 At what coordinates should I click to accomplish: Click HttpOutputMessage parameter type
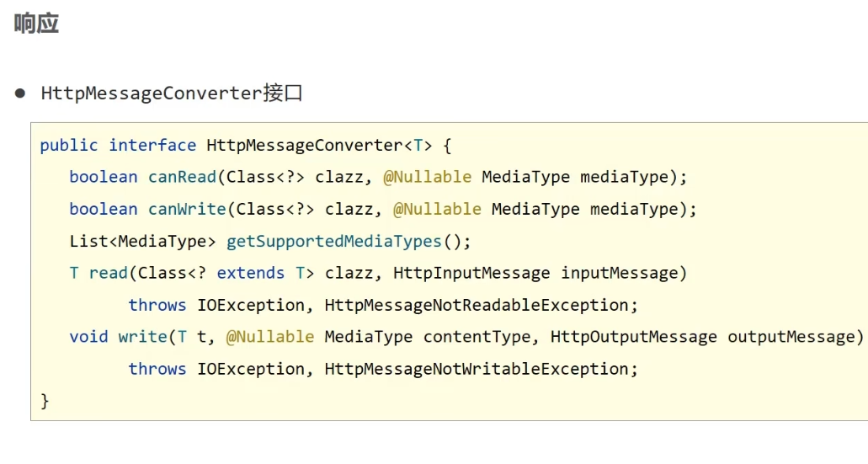click(634, 337)
